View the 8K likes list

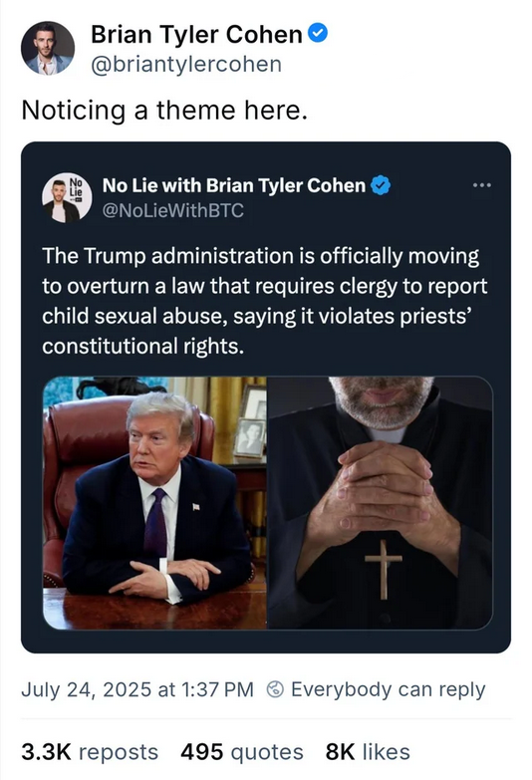[x=368, y=752]
